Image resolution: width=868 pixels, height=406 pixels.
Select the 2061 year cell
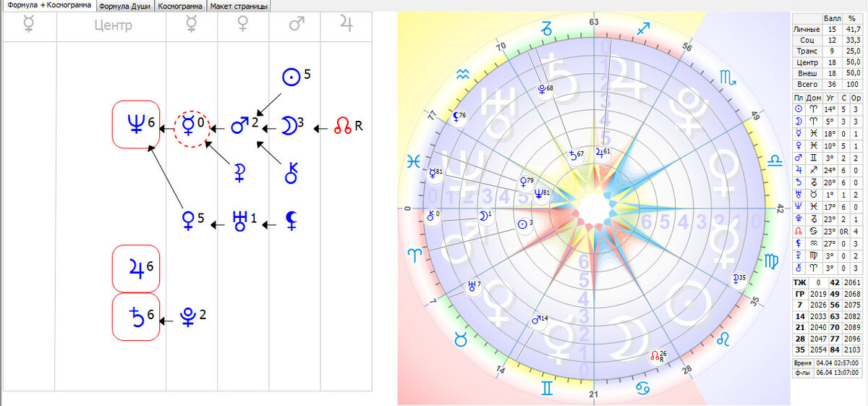854,283
